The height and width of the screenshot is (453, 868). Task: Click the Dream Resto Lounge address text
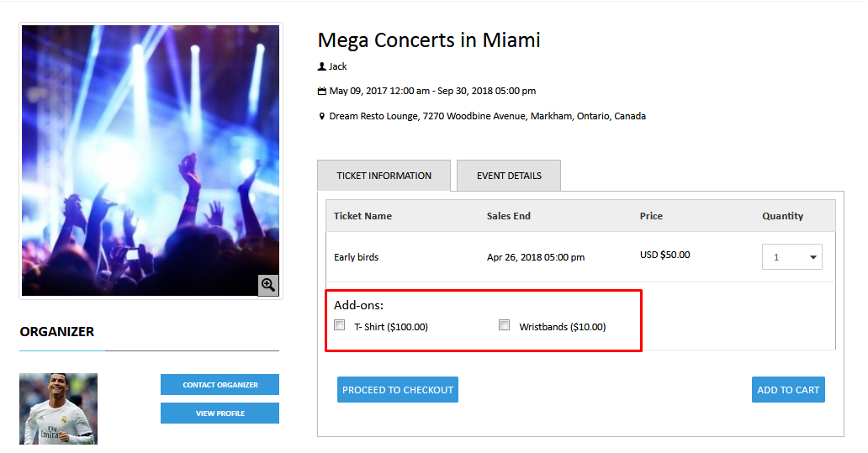[x=487, y=116]
